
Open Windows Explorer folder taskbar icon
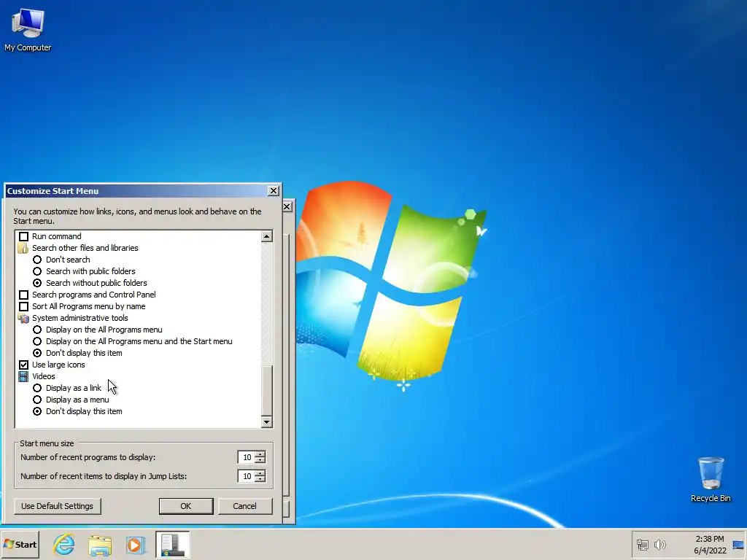(100, 544)
